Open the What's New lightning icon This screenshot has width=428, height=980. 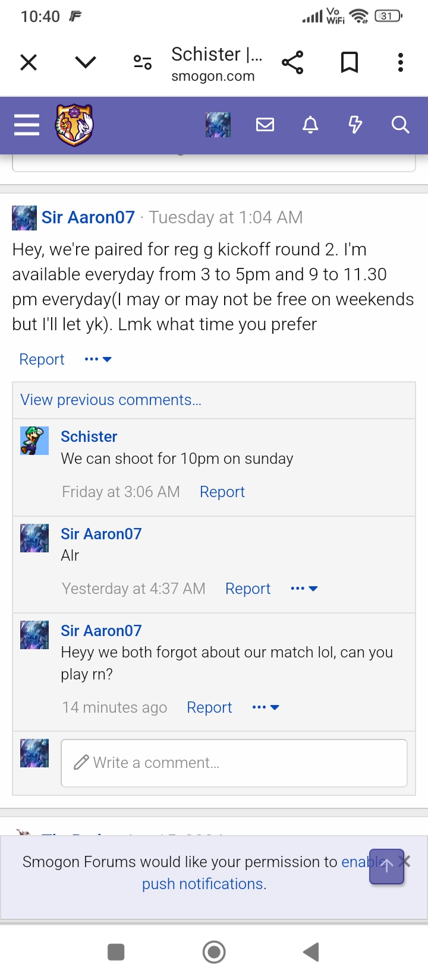(355, 125)
